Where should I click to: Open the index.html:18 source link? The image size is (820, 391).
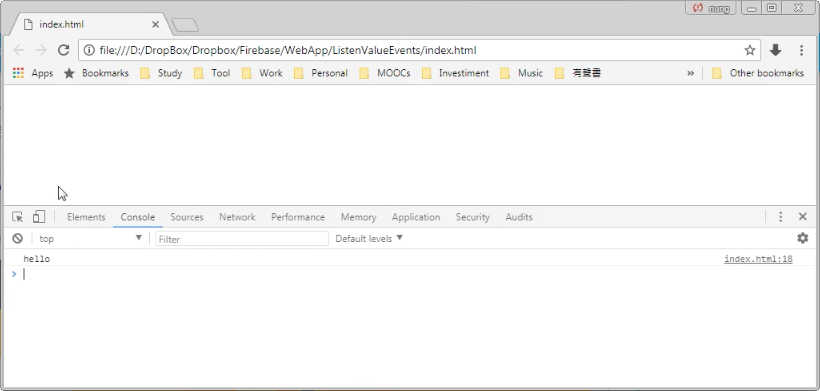[x=758, y=259]
